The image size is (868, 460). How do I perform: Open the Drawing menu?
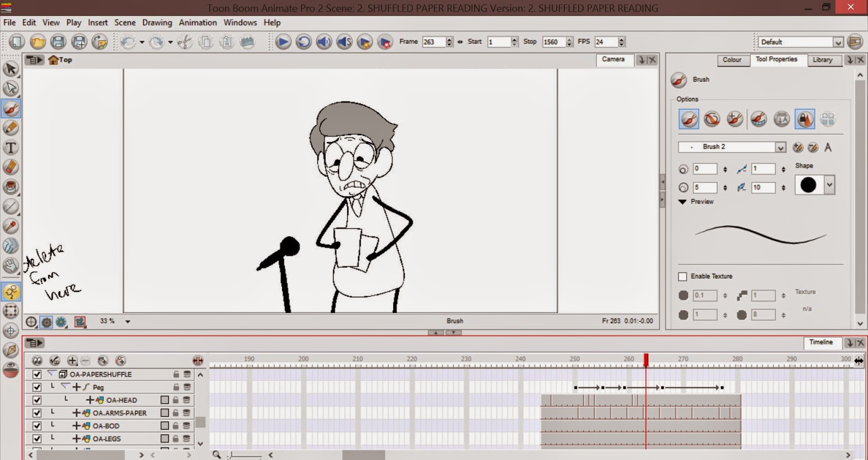157,23
